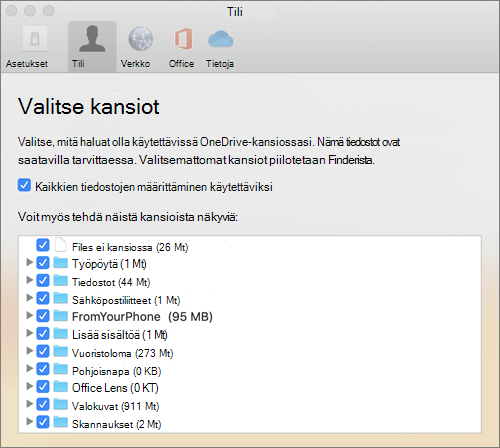Select the Files ei kansiossa (26 Mt) row
The width and height of the screenshot is (500, 448).
pyautogui.click(x=250, y=247)
